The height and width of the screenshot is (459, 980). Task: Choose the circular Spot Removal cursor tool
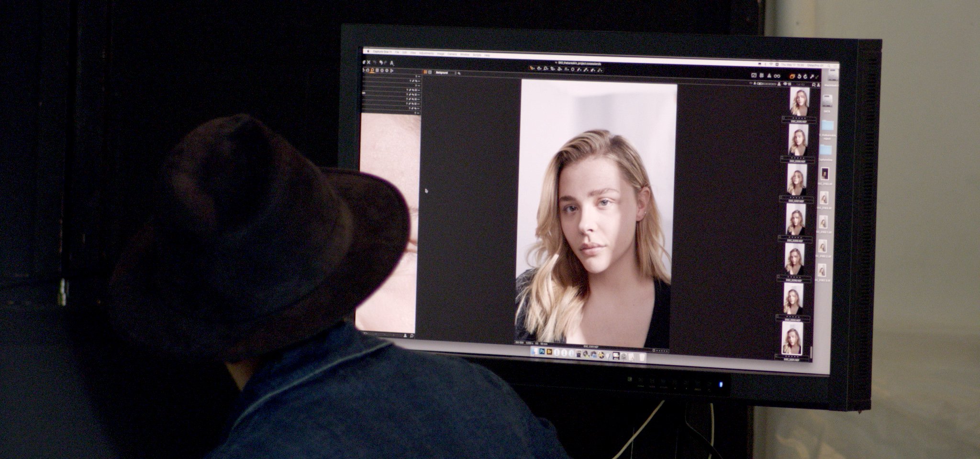(573, 69)
